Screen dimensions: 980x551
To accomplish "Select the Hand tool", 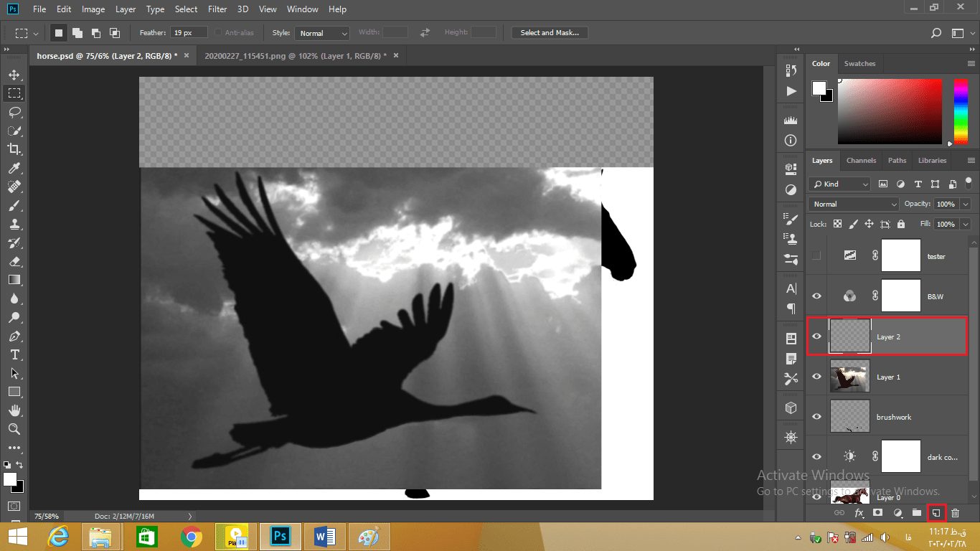I will click(x=14, y=410).
